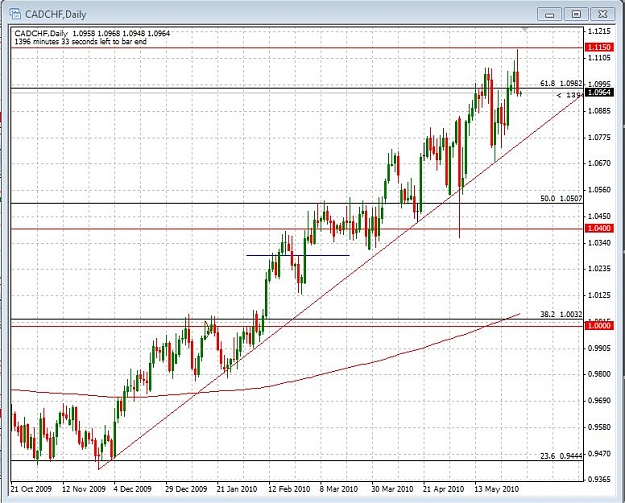This screenshot has width=625, height=503.
Task: Click the 38.2 1.0032 Fibonacci label
Action: click(561, 314)
